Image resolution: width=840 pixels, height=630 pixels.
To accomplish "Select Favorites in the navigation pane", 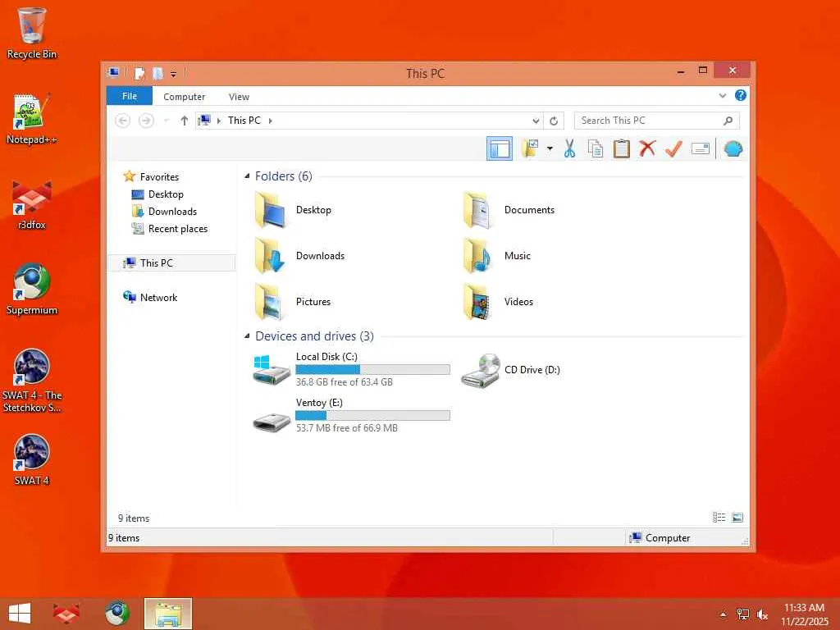I will tap(159, 177).
